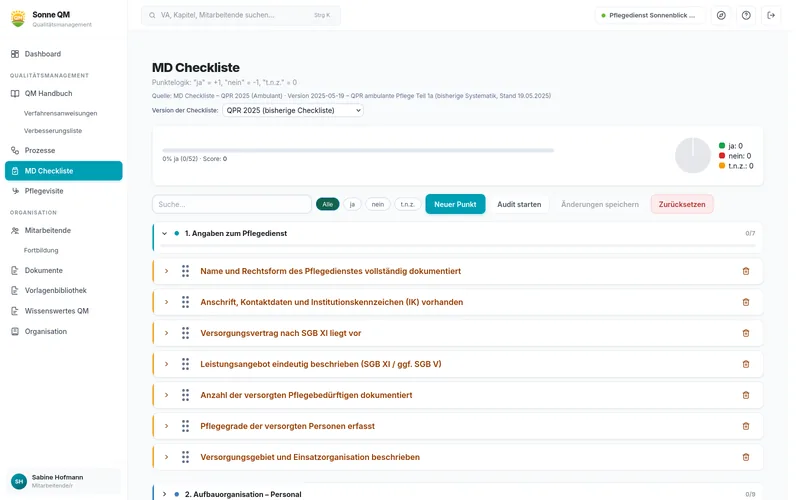800x500 pixels.
Task: Click the 'Suche...' checklist search field
Action: [x=232, y=204]
